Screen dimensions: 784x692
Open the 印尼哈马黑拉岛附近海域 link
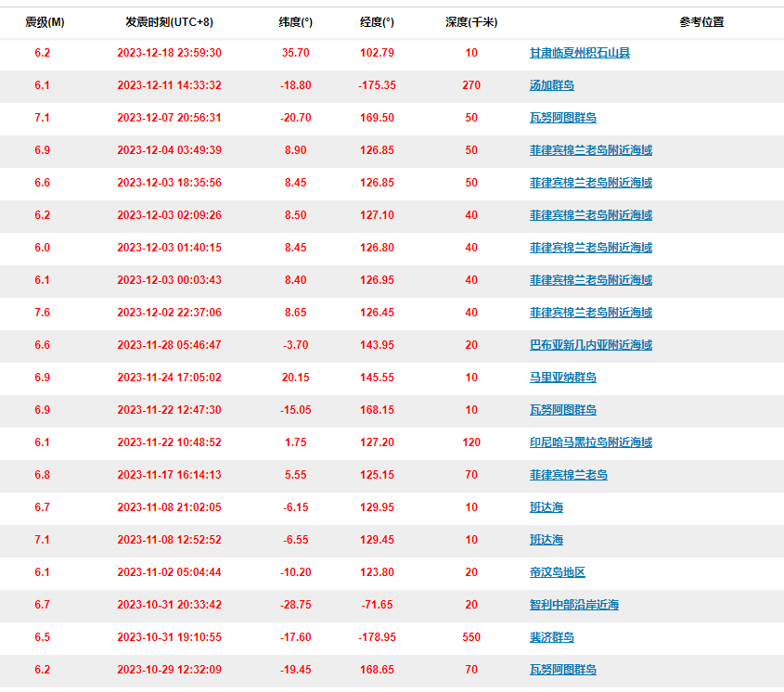coord(591,443)
